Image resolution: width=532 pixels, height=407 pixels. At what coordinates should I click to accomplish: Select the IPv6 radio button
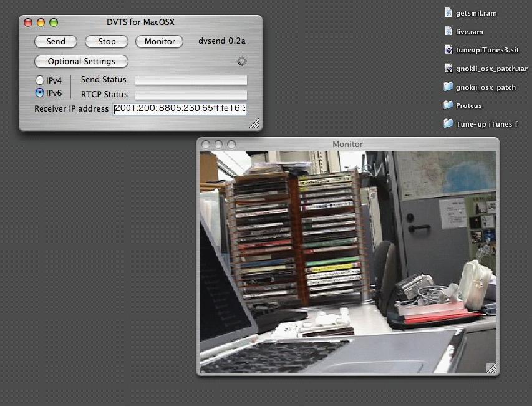[x=40, y=93]
